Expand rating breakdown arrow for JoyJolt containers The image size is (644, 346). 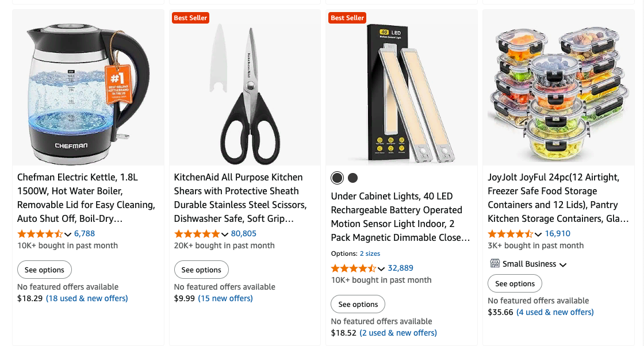[x=538, y=234]
